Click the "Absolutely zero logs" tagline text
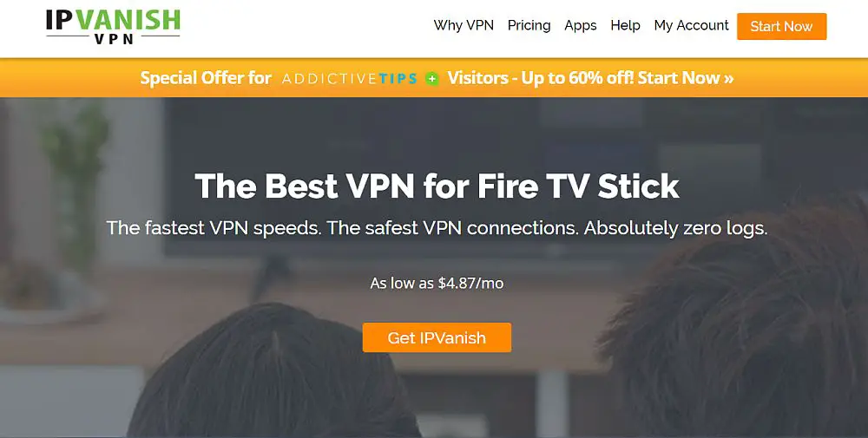Screen dimensions: 868x438 click(x=675, y=228)
